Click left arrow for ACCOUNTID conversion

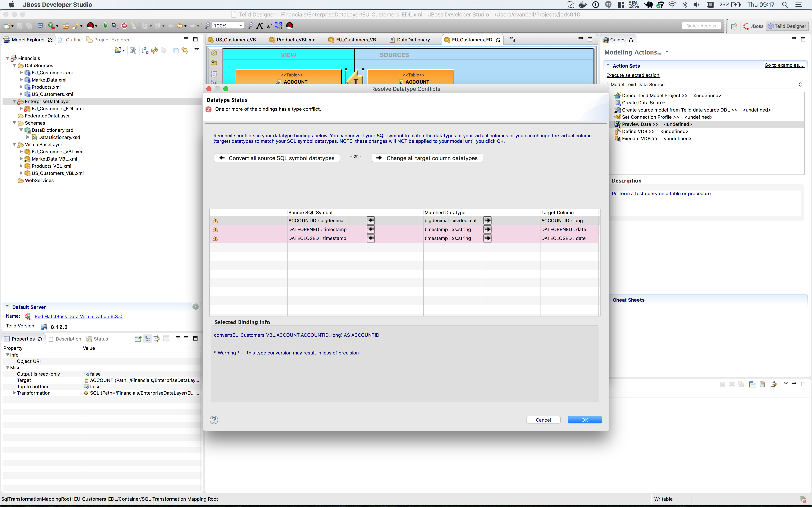pyautogui.click(x=371, y=221)
